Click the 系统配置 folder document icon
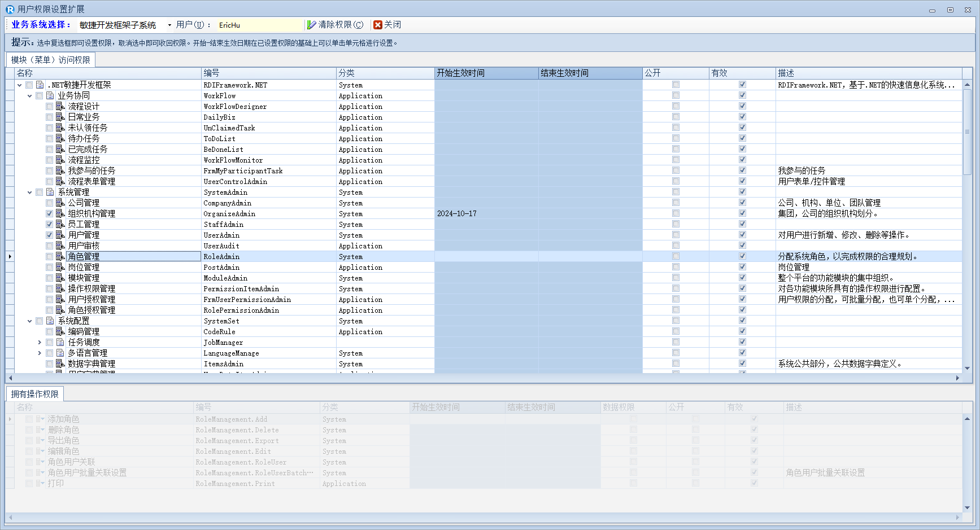 pos(50,321)
